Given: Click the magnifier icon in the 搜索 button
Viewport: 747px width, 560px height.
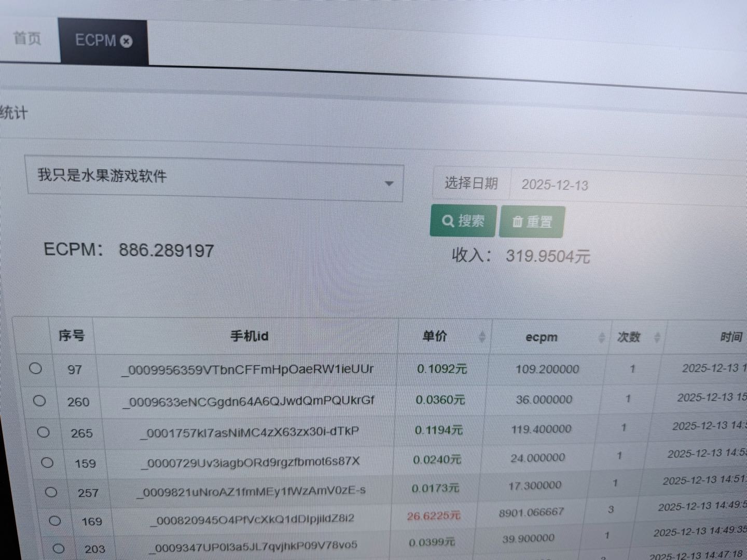Looking at the screenshot, I should (449, 220).
